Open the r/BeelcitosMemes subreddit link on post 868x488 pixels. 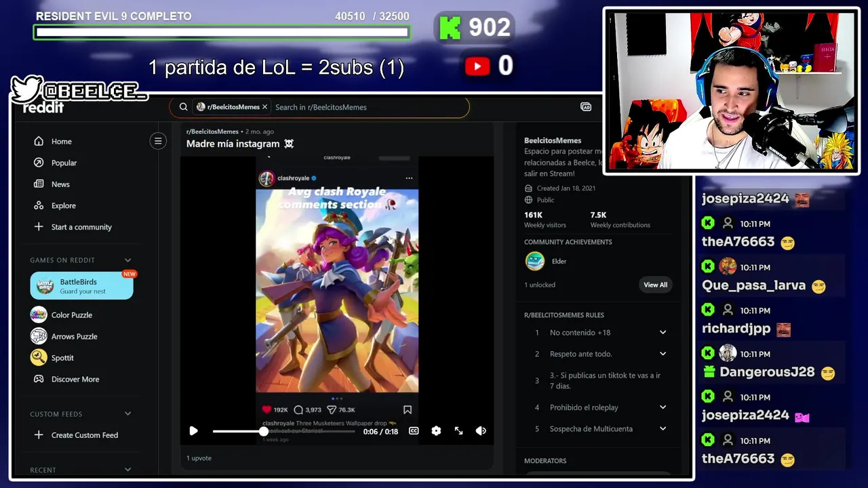(x=212, y=131)
